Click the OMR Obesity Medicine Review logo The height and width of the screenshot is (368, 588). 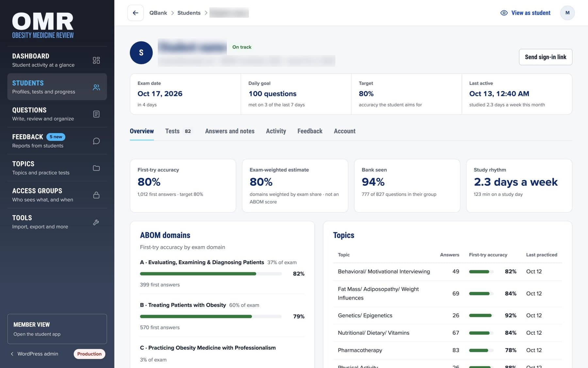tap(43, 26)
